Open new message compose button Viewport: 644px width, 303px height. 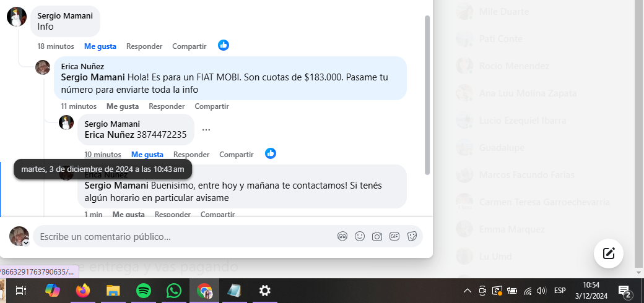pyautogui.click(x=609, y=254)
